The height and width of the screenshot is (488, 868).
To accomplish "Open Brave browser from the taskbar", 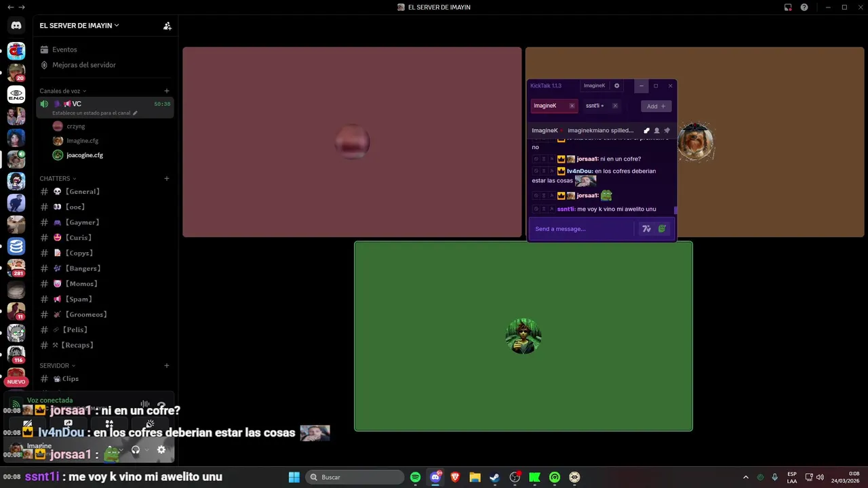I will pos(455,477).
